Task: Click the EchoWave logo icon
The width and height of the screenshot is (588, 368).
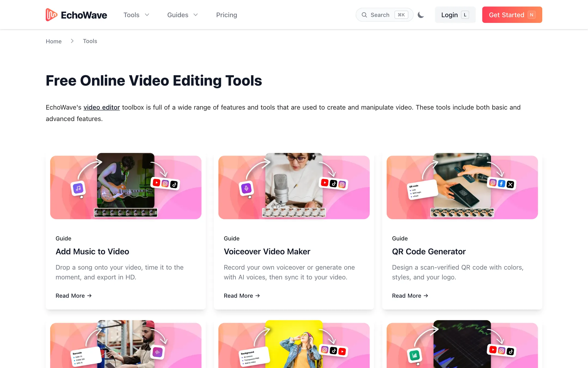Action: [x=51, y=15]
